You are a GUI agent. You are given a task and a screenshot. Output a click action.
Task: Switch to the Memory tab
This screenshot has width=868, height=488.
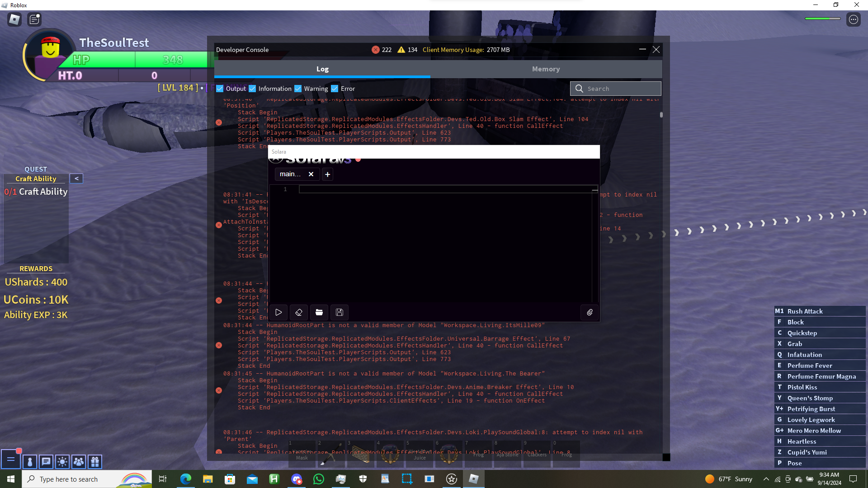click(x=546, y=69)
